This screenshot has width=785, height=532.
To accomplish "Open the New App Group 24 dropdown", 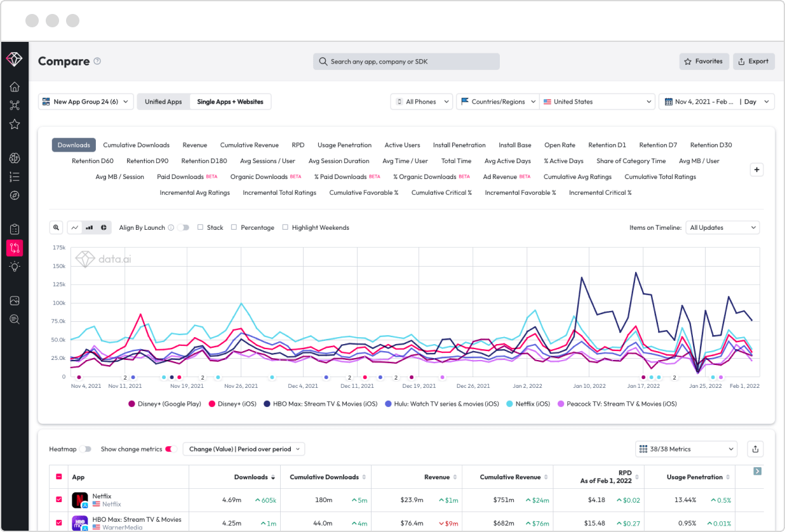I will click(x=86, y=102).
